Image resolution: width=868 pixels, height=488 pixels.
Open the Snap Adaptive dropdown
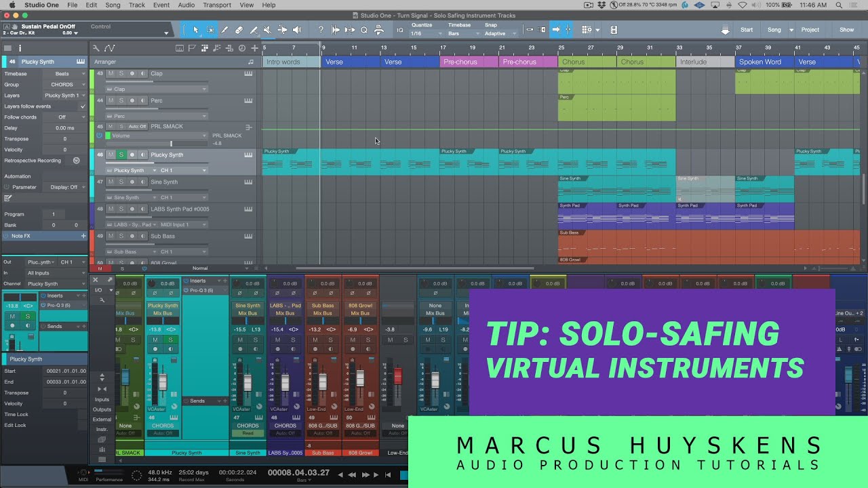tap(500, 33)
